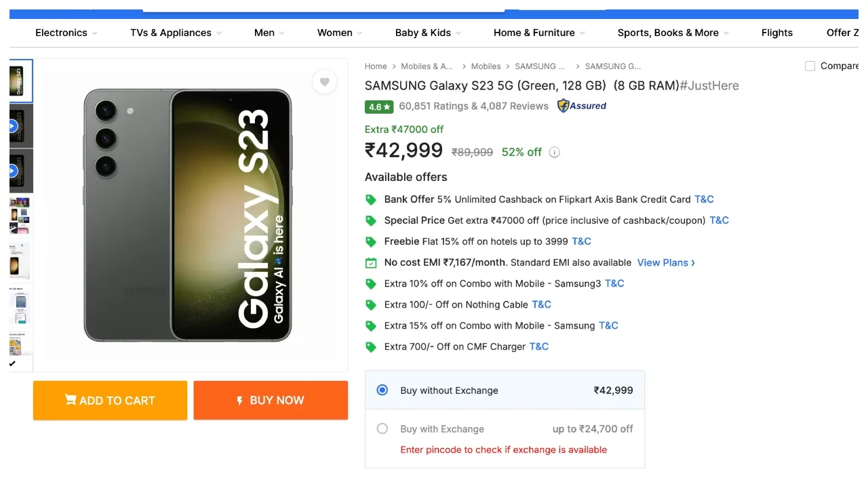The image size is (868, 488).
Task: Tick the Compare checkbox
Action: tap(810, 66)
